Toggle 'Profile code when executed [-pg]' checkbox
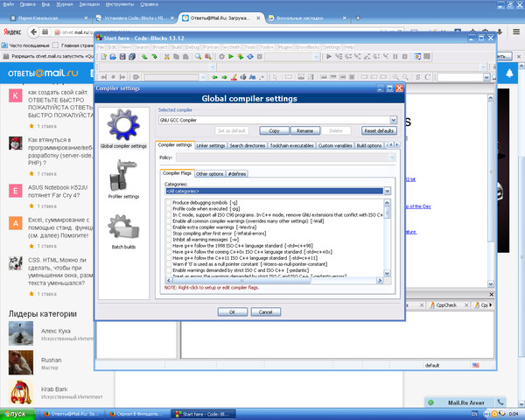The width and height of the screenshot is (525, 420). [168, 208]
